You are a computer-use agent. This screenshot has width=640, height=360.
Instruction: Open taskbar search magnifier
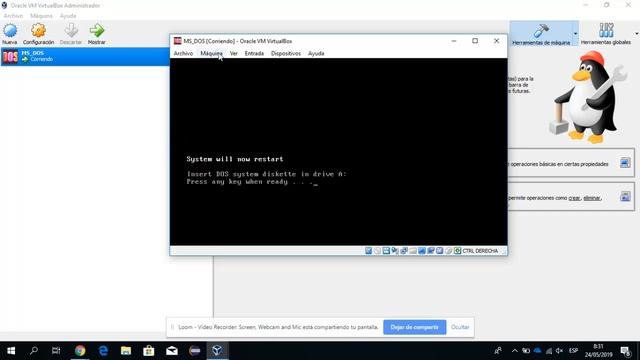point(34,351)
